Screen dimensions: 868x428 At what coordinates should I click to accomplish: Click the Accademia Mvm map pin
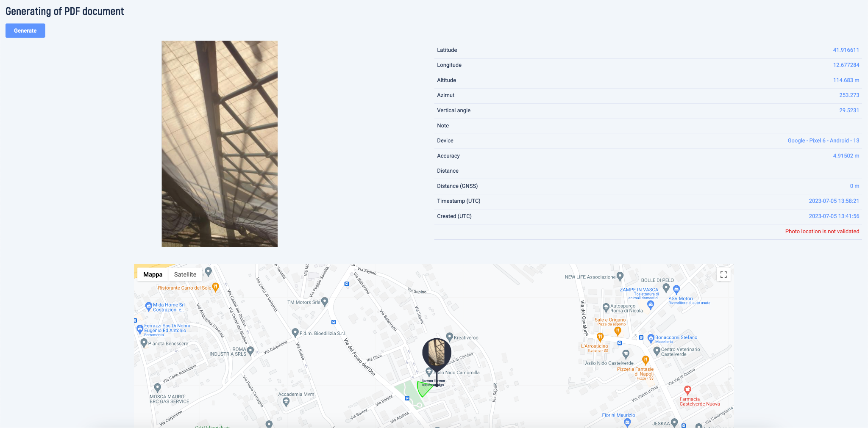(x=286, y=402)
